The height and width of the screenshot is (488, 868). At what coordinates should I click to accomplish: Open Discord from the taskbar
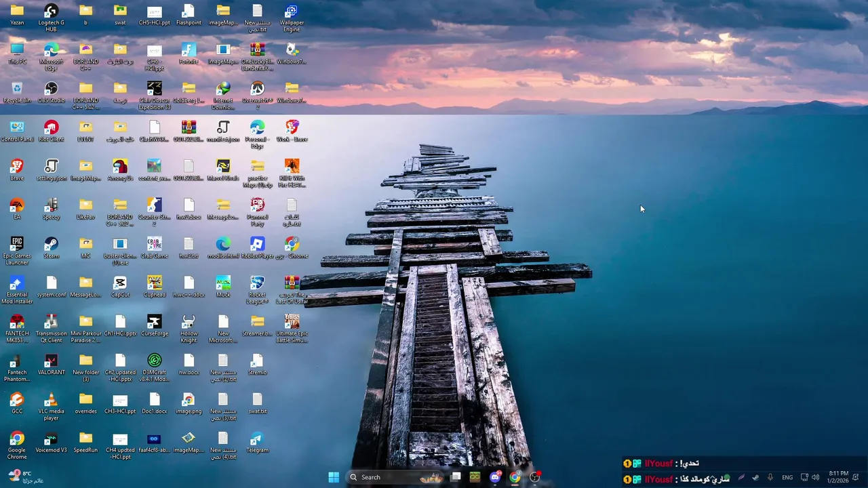(495, 477)
